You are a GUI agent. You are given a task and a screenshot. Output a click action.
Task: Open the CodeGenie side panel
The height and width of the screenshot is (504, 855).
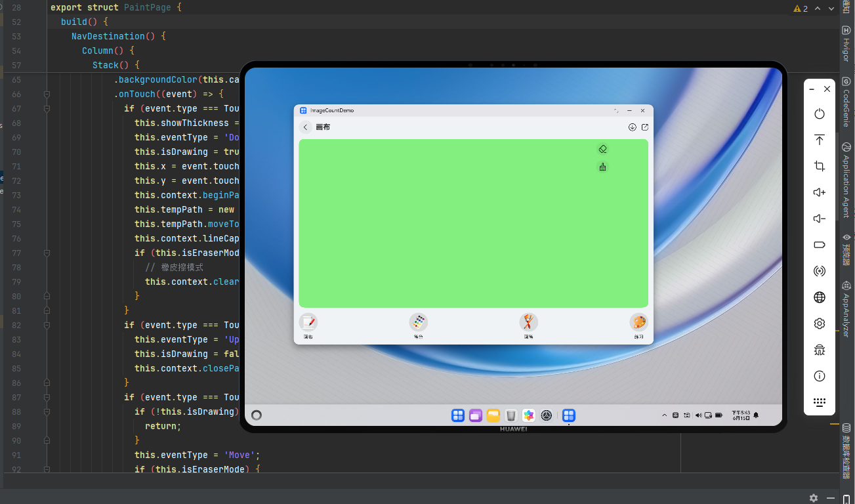(846, 102)
